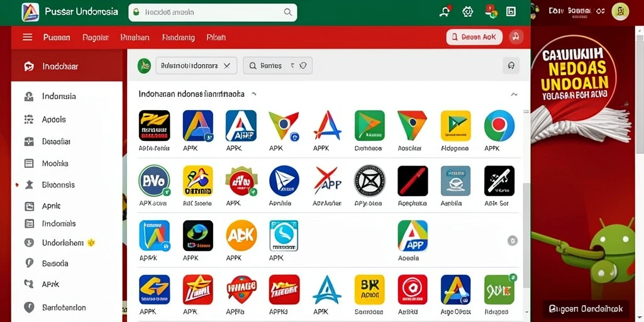Open the red shield-shaped app icon
This screenshot has height=322, width=644.
pyautogui.click(x=241, y=289)
